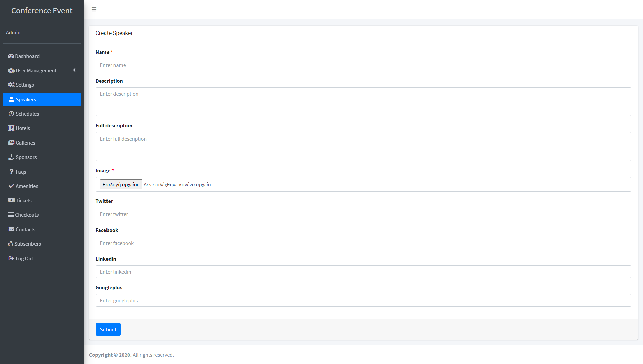Click the Schedules clock icon
This screenshot has width=643, height=364.
[x=11, y=114]
